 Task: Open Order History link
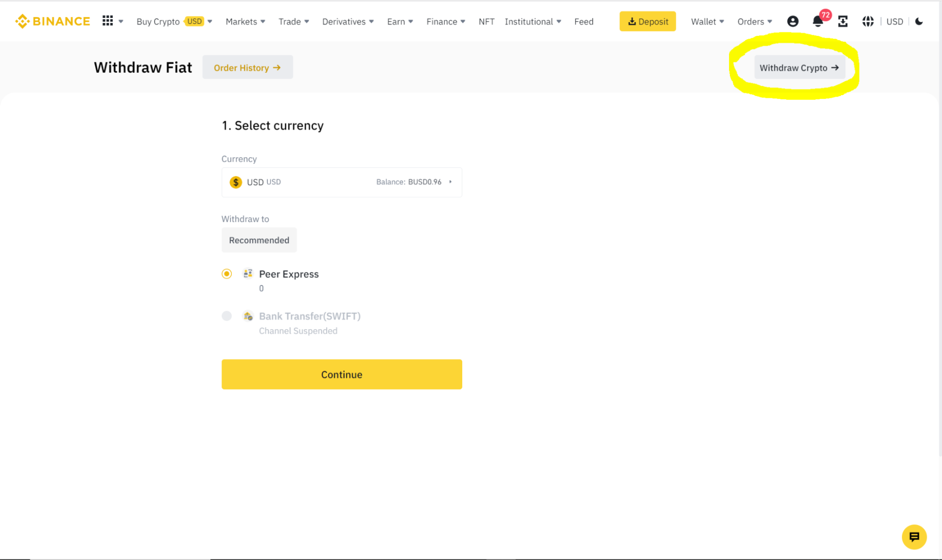tap(247, 67)
